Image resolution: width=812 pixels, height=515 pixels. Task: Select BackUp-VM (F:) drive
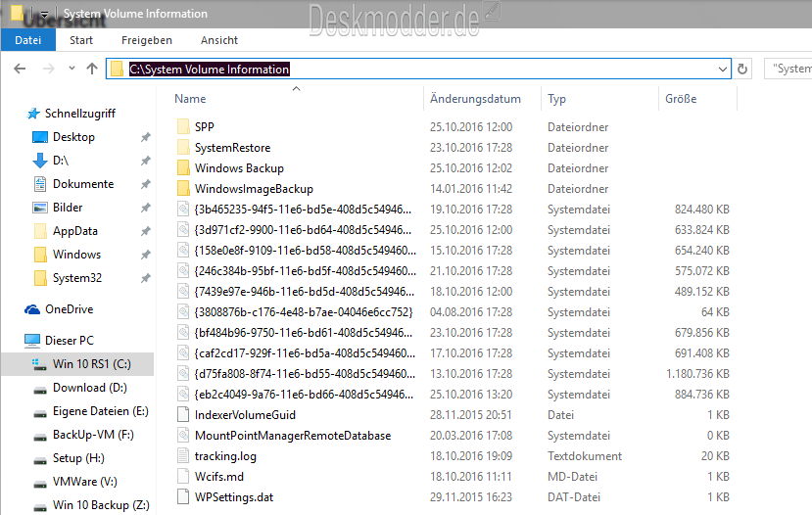coord(93,435)
